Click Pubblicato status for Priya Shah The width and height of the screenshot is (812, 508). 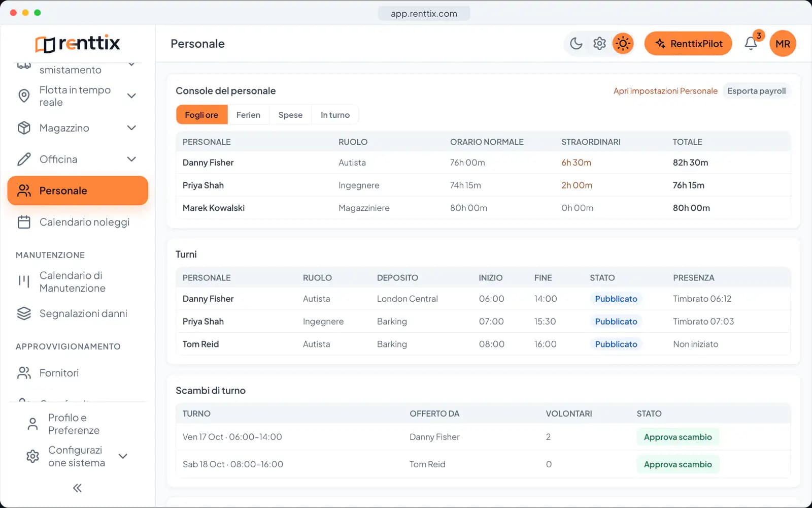pyautogui.click(x=616, y=322)
